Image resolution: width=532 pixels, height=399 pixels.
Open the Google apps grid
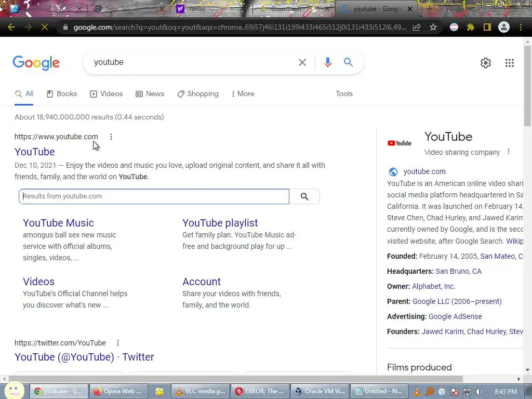pos(509,63)
